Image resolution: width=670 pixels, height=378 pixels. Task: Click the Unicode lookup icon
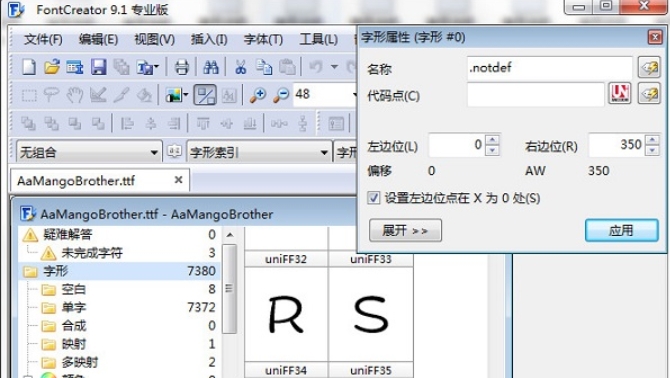pyautogui.click(x=620, y=94)
